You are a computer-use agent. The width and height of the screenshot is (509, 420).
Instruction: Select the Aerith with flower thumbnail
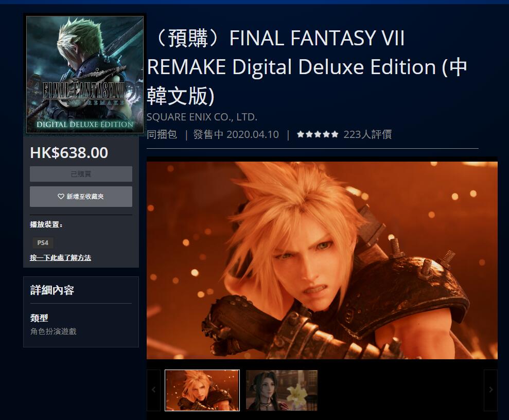pos(282,390)
